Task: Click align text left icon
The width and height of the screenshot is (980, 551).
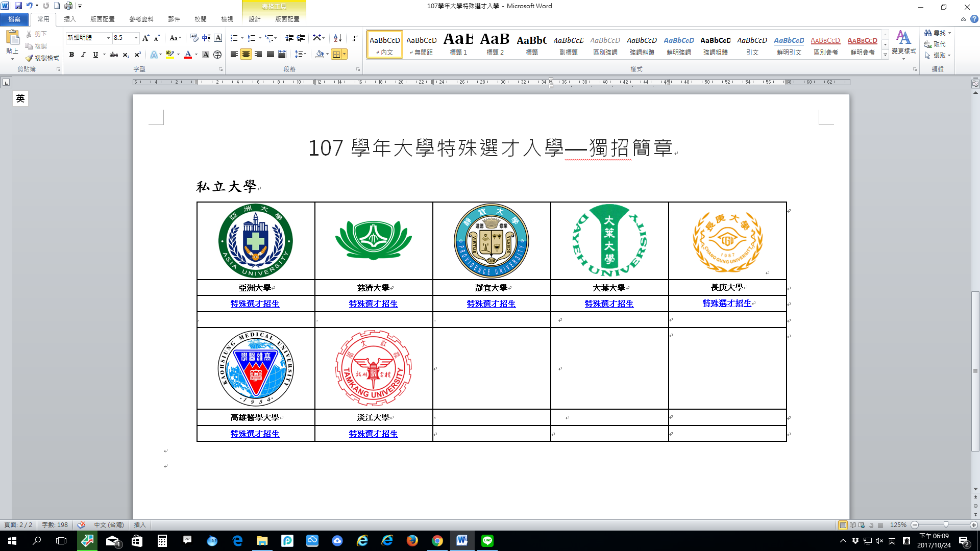Action: 234,54
